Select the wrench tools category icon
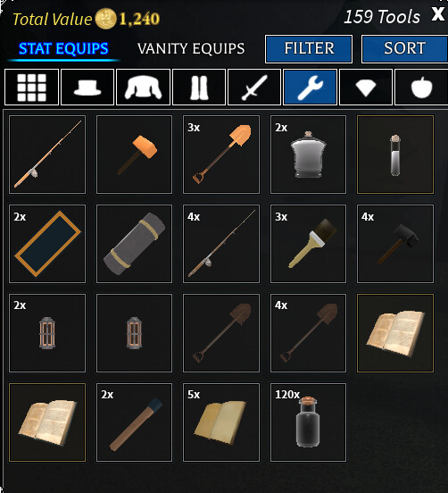This screenshot has width=448, height=493. [x=310, y=88]
